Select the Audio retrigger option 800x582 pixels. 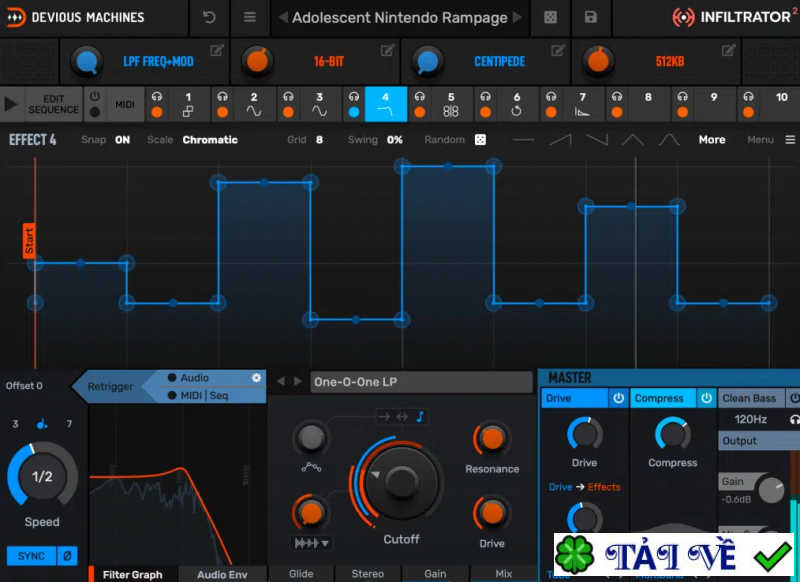[194, 378]
